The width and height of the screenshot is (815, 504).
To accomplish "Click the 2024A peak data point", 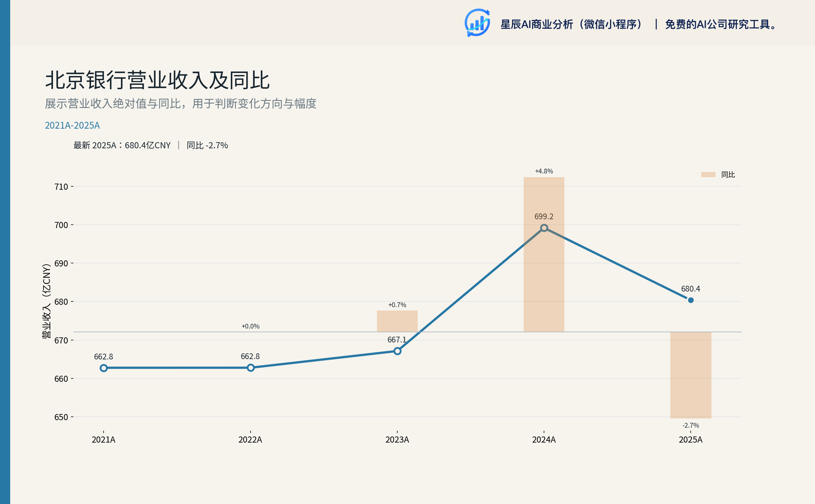I will click(x=544, y=228).
